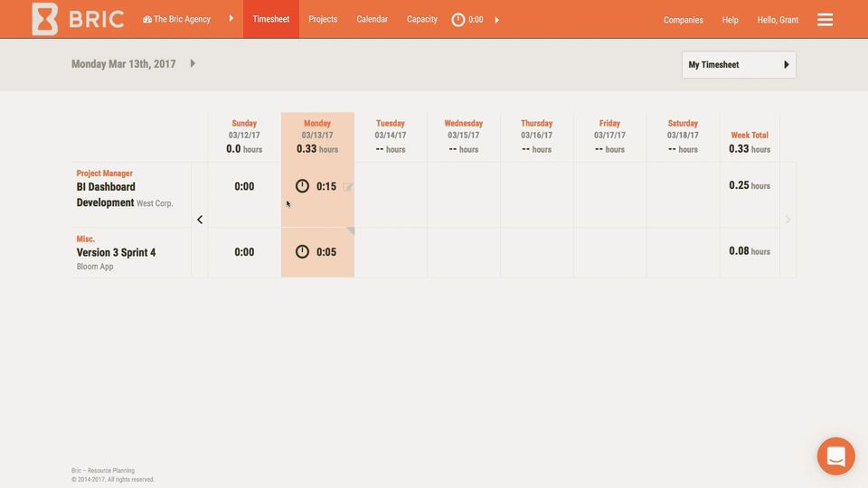Go to next week with right chevron
The height and width of the screenshot is (488, 868).
point(788,220)
